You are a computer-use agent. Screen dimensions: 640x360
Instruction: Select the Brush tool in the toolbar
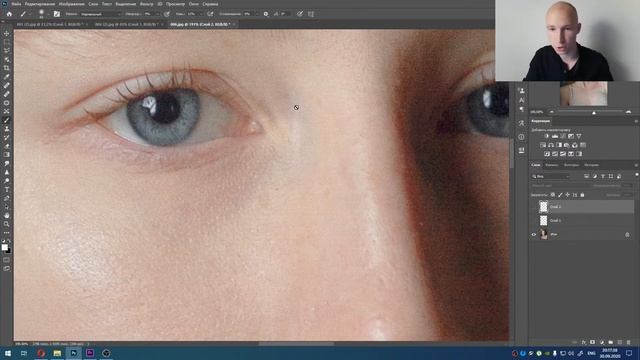pyautogui.click(x=7, y=120)
